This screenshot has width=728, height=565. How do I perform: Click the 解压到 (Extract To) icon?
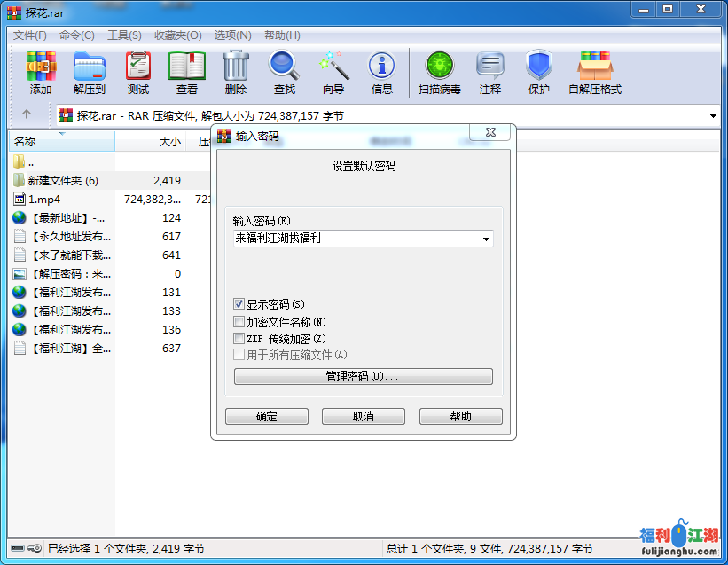pos(91,71)
